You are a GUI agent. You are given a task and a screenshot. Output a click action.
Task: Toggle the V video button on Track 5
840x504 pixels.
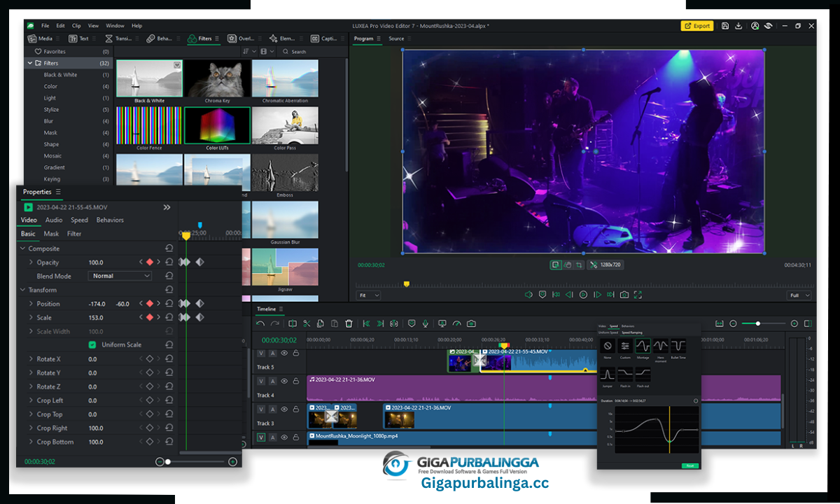coord(261,353)
